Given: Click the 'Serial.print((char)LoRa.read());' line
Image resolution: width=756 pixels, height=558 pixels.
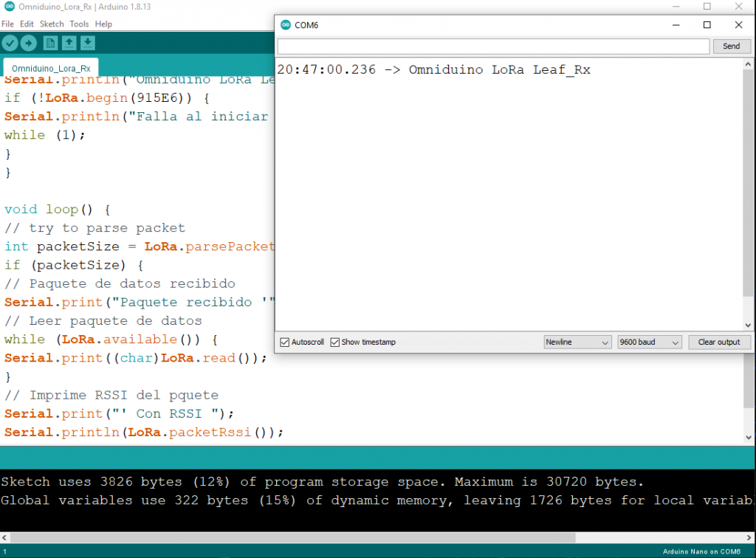Looking at the screenshot, I should point(136,358).
